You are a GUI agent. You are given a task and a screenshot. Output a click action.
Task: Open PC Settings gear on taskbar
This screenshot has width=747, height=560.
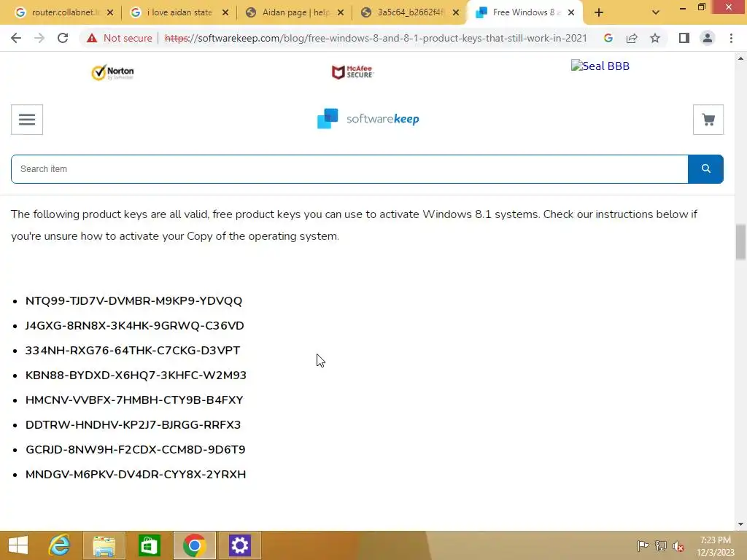(x=239, y=545)
